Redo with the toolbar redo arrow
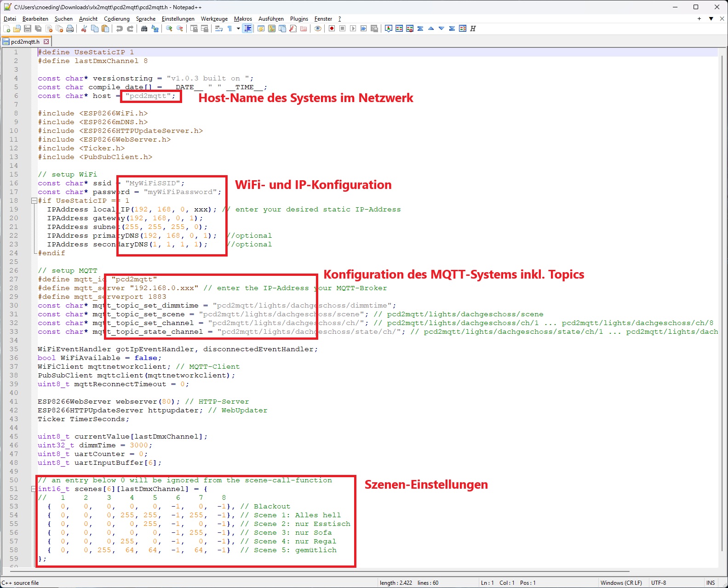Image resolution: width=728 pixels, height=588 pixels. [130, 29]
